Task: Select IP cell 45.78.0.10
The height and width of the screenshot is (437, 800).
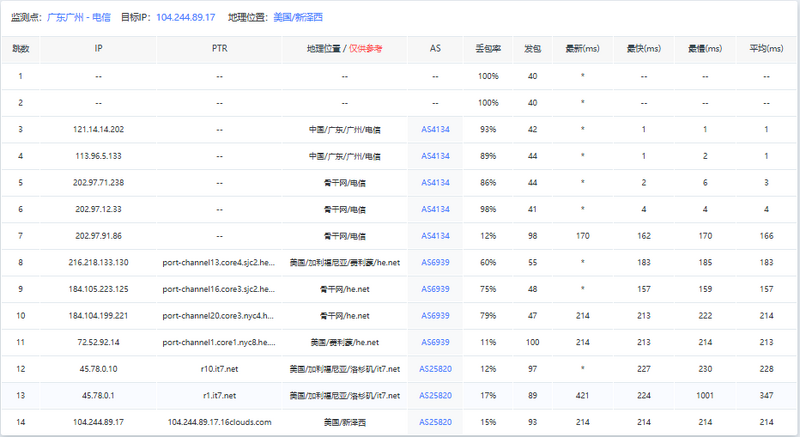Action: tap(98, 369)
